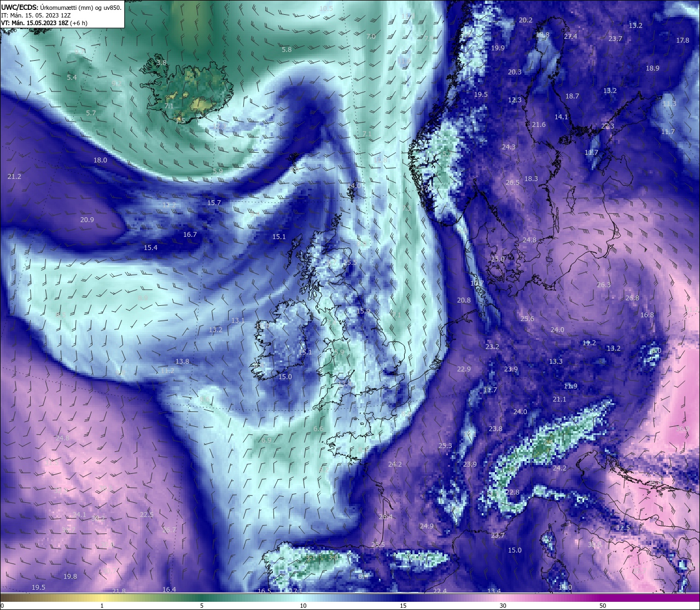Click the VT valid time line 18Z
700x610 pixels.
click(44, 23)
